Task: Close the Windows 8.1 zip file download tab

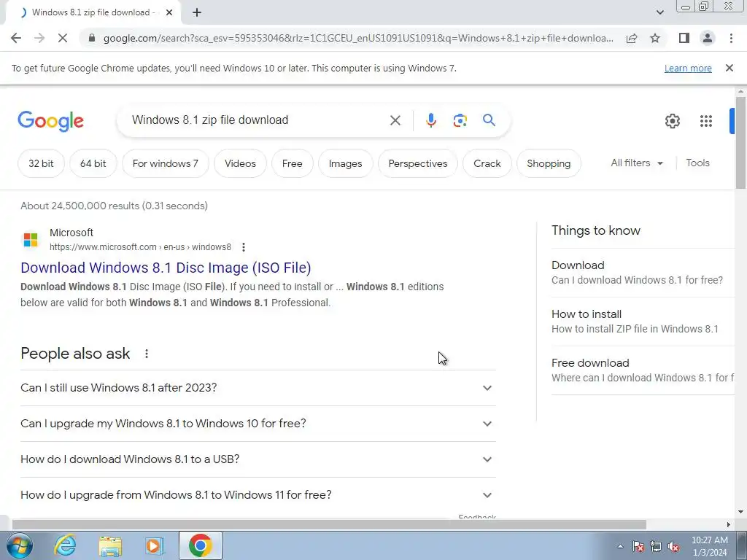Action: (x=169, y=12)
